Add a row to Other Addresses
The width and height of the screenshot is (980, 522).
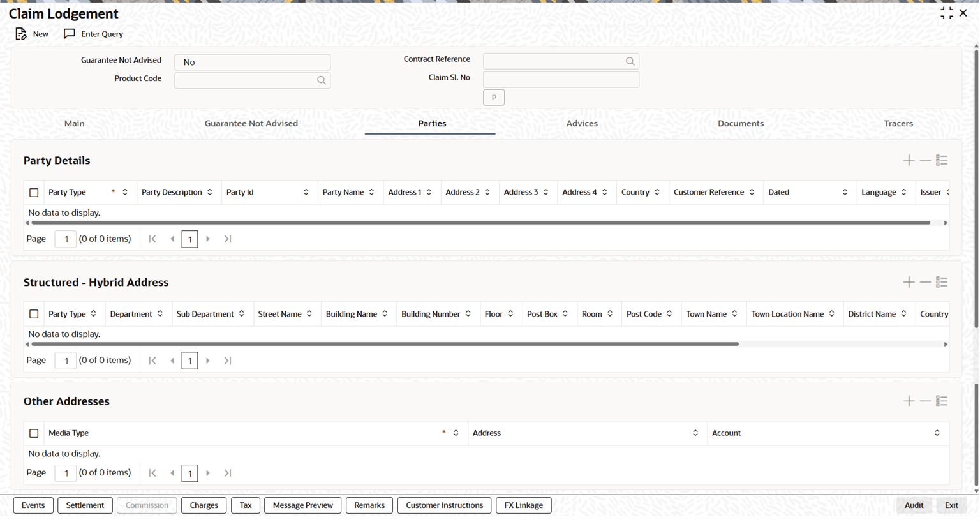[909, 401]
